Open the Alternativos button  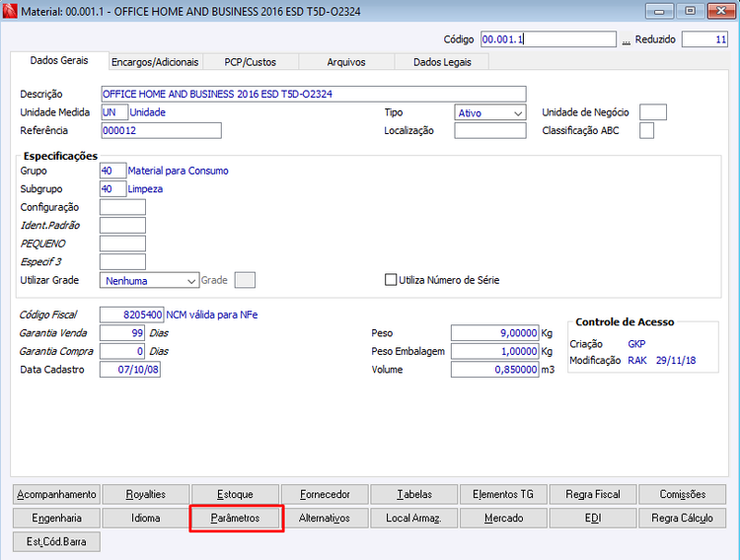(x=325, y=518)
